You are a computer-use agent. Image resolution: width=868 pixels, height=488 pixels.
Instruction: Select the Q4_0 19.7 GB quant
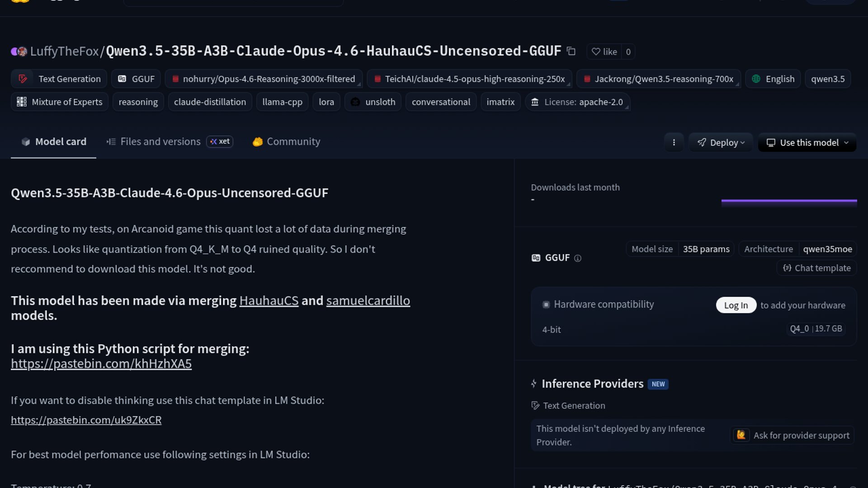(x=816, y=329)
